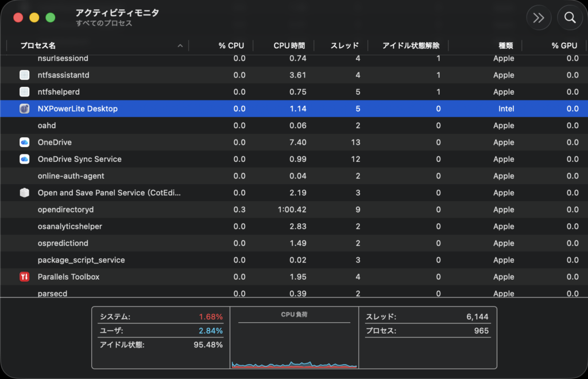Select Open and Save Panel Service name
The height and width of the screenshot is (379, 588).
(x=109, y=193)
